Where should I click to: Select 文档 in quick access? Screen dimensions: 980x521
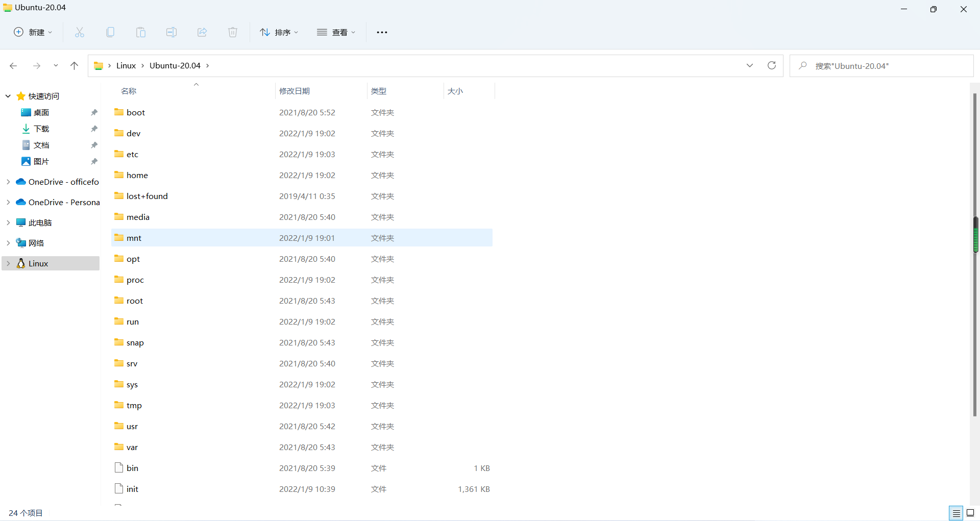[41, 145]
